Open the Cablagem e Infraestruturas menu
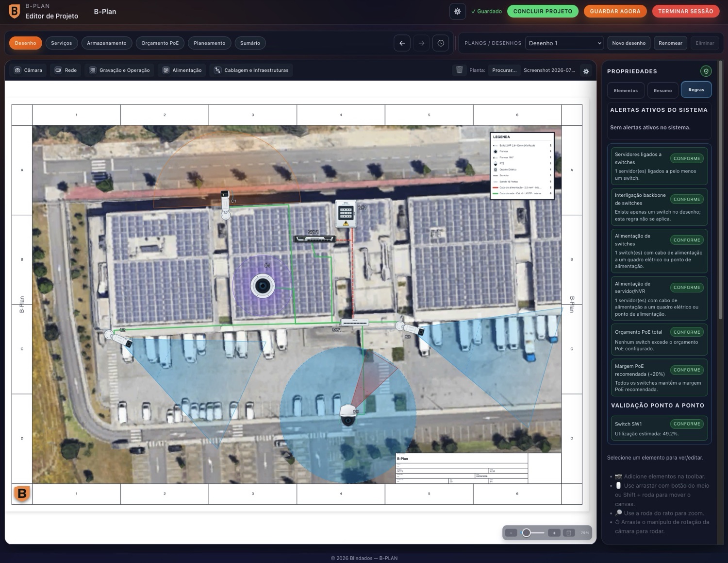The height and width of the screenshot is (563, 728). [251, 70]
